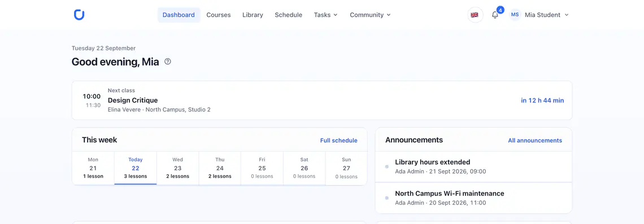Image resolution: width=644 pixels, height=224 pixels.
Task: Open Library hours extended announcement
Action: (473, 166)
